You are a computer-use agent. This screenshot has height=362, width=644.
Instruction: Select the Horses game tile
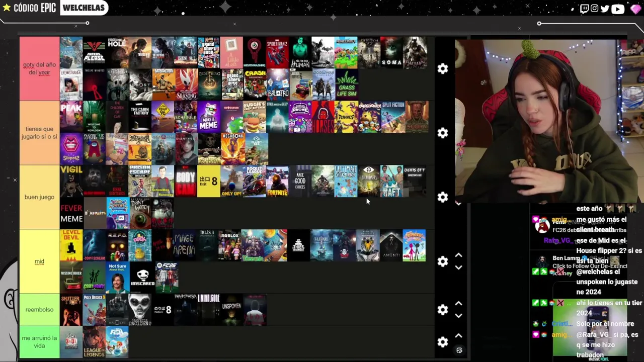tap(323, 117)
